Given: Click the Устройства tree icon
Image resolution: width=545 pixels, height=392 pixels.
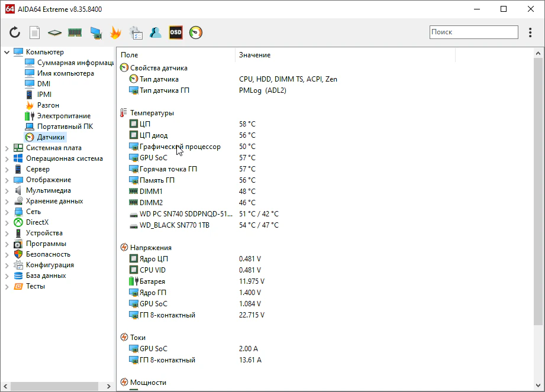Looking at the screenshot, I should (18, 233).
